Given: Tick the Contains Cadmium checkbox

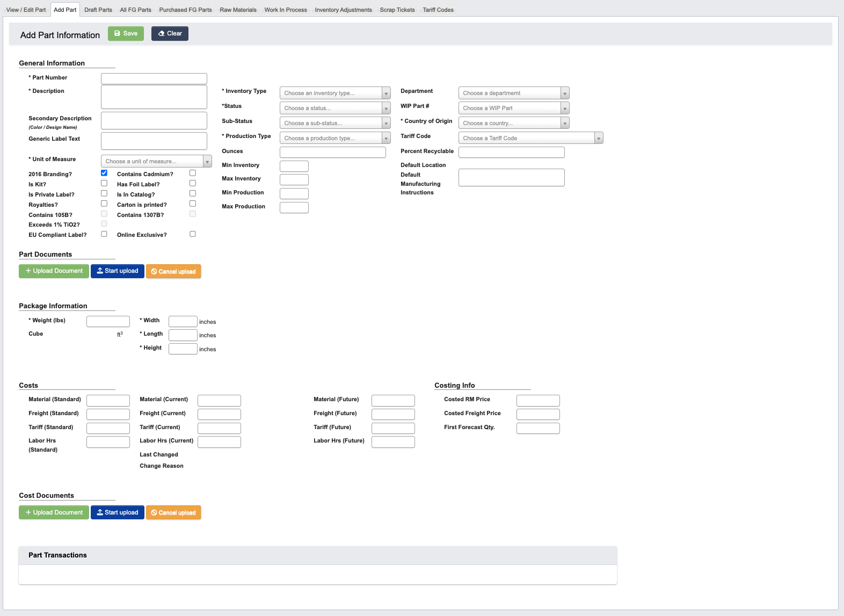Looking at the screenshot, I should pyautogui.click(x=193, y=173).
